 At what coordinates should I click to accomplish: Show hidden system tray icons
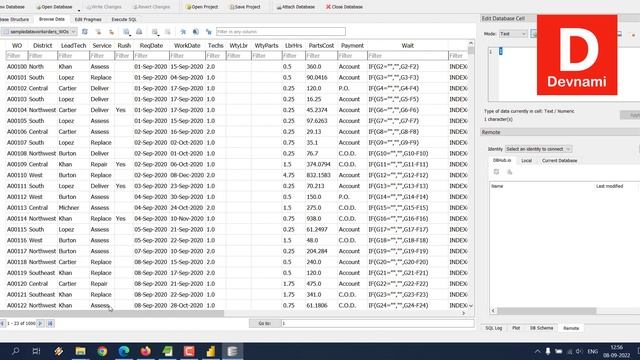[x=537, y=351]
